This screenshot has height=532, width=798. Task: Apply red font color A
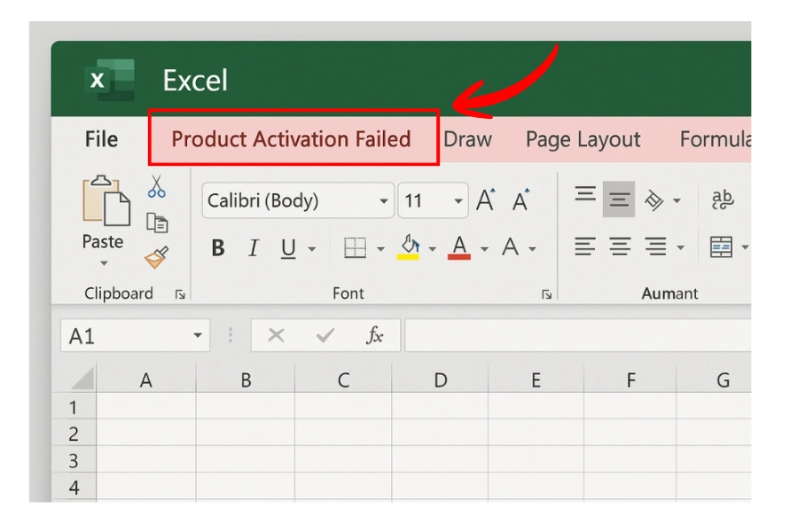tap(459, 248)
